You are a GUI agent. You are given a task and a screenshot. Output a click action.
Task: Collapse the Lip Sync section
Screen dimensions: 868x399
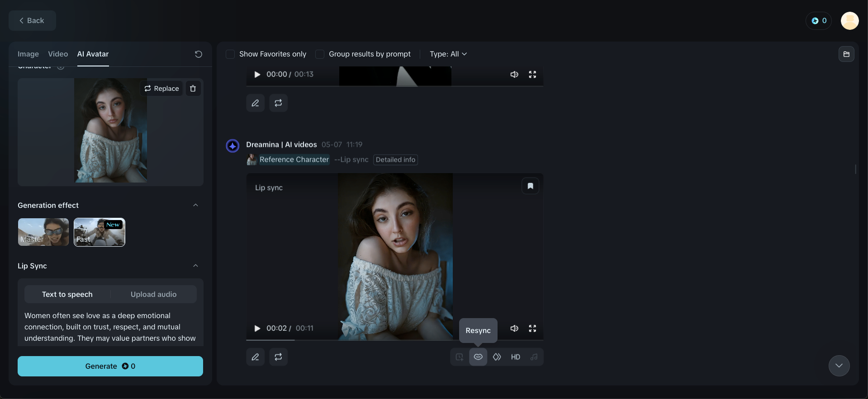click(195, 266)
